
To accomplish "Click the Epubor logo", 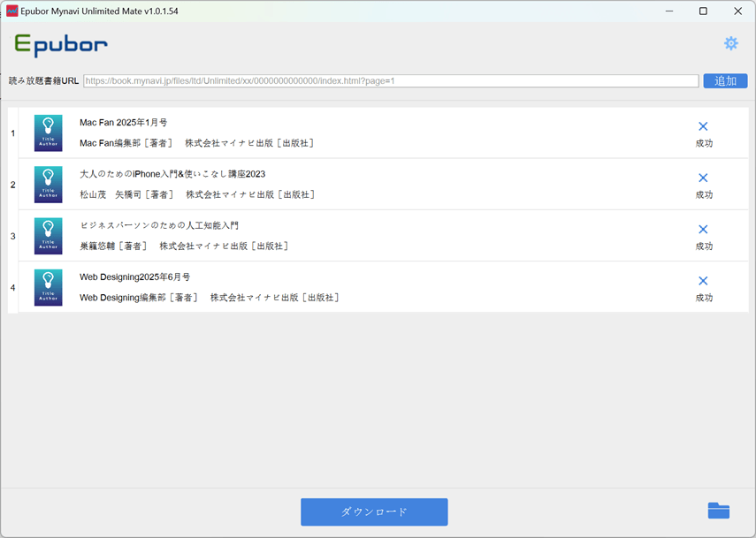I will 58,44.
